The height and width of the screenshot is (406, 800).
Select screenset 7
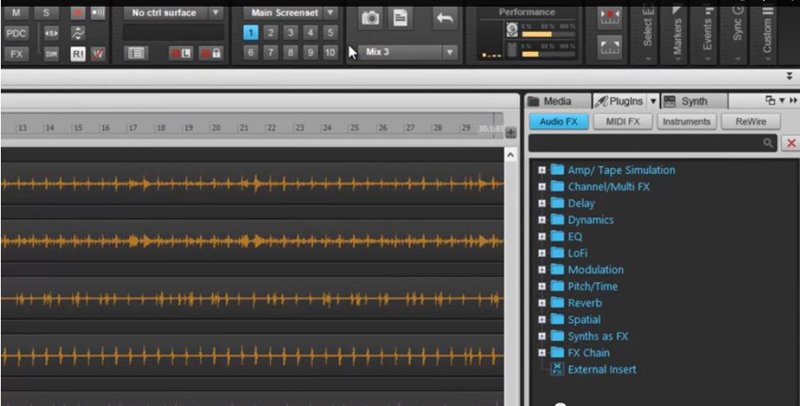[270, 53]
